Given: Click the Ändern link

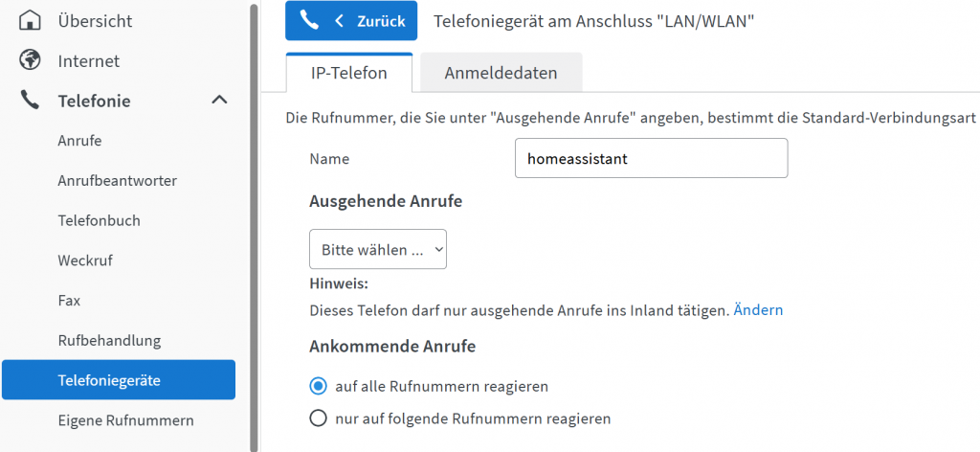Looking at the screenshot, I should tap(758, 310).
